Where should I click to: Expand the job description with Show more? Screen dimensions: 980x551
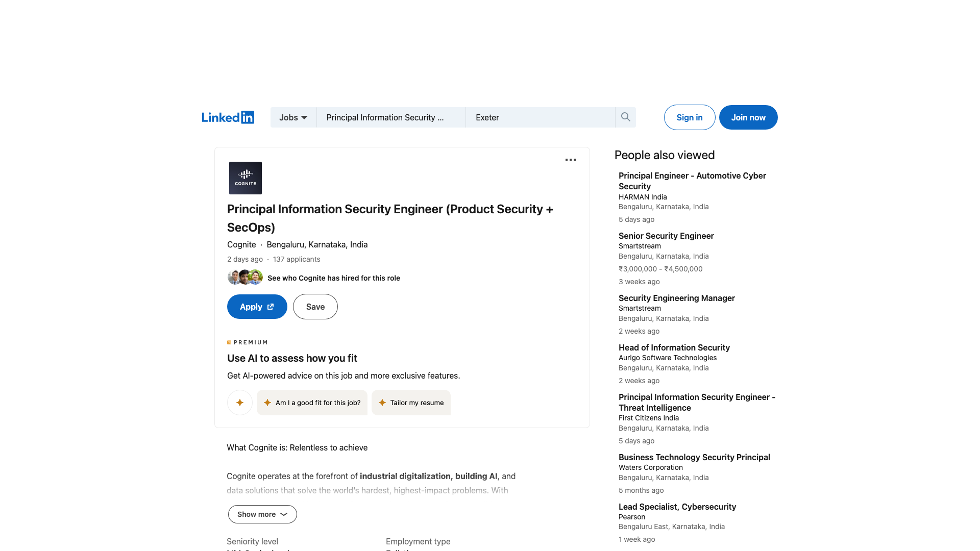pos(262,514)
